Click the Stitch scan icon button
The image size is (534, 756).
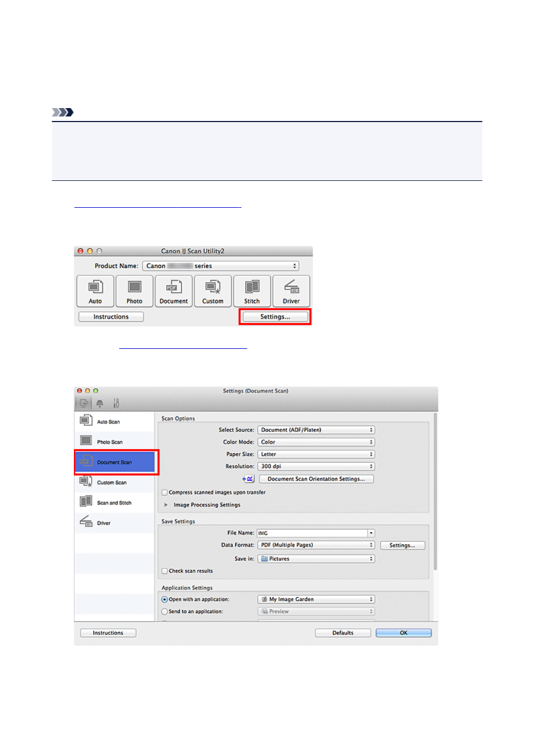pos(252,291)
